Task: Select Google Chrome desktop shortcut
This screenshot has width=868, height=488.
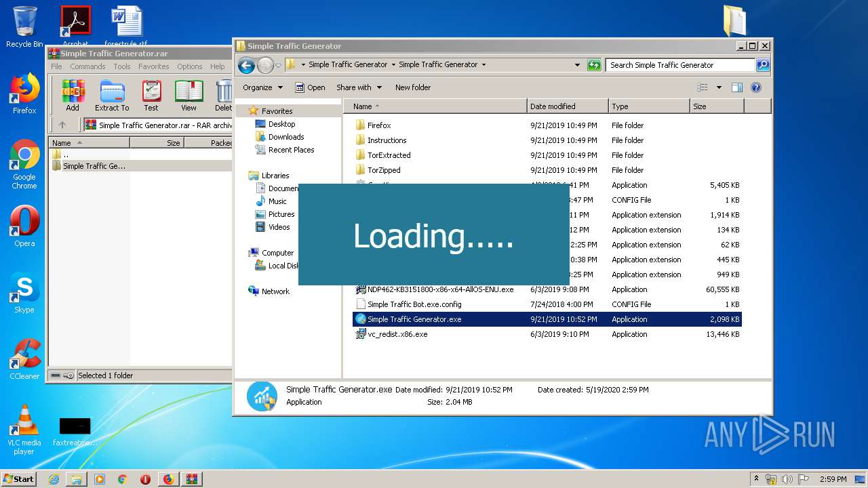Action: [x=24, y=164]
